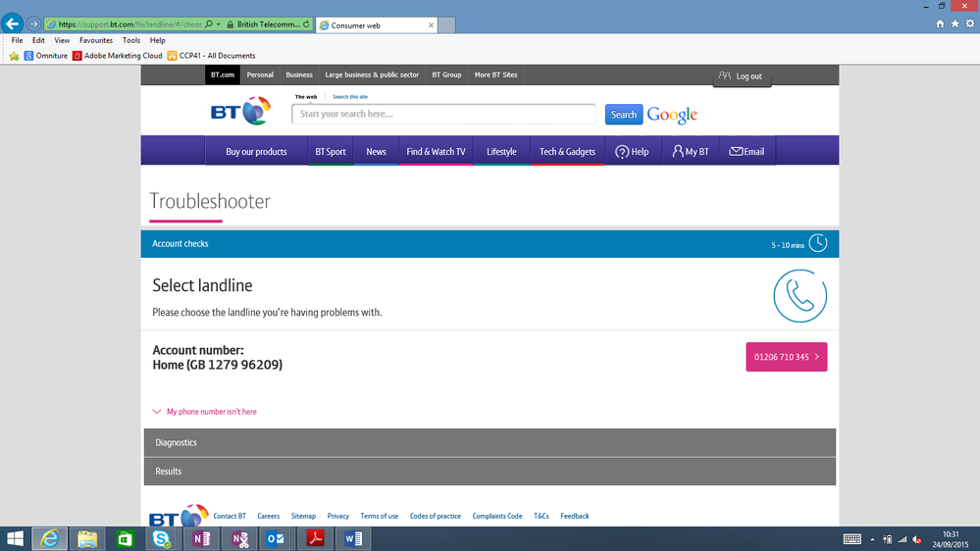This screenshot has height=551, width=980.
Task: Open My BT person icon link
Action: coord(690,152)
